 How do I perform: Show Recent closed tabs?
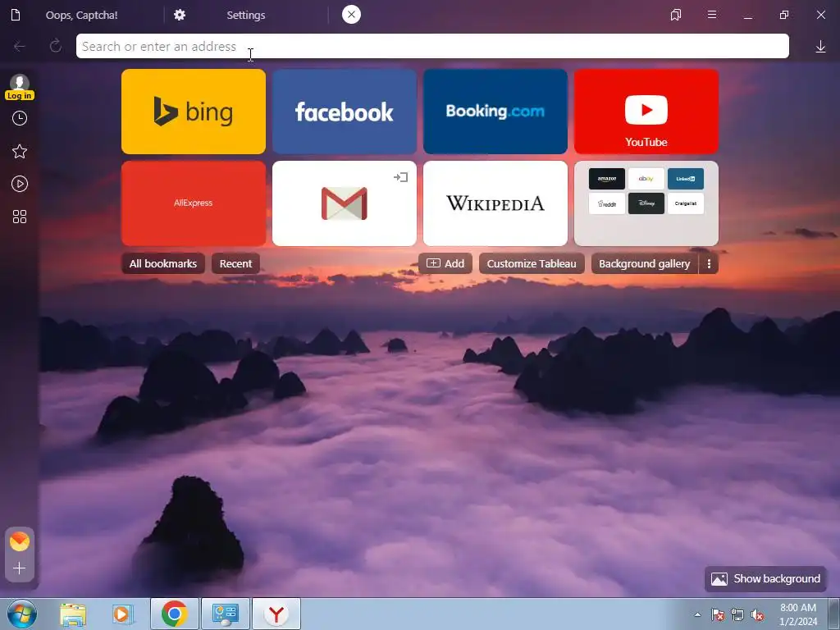click(x=235, y=263)
